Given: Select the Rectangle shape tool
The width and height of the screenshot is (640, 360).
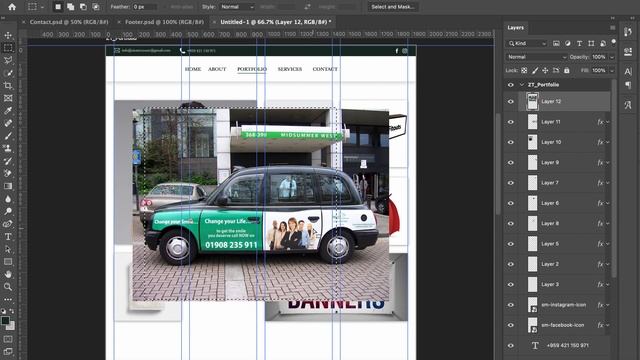Looking at the screenshot, I should [8, 262].
